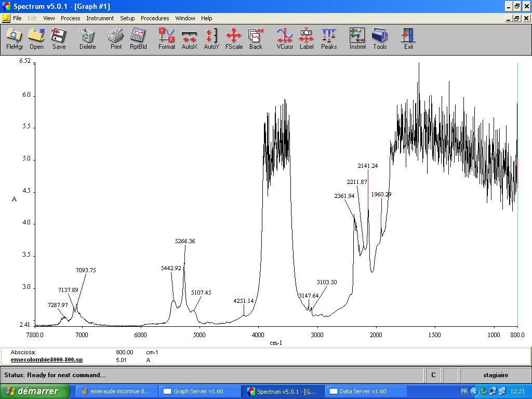Open the File Manager tool
532x399 pixels.
coord(15,39)
